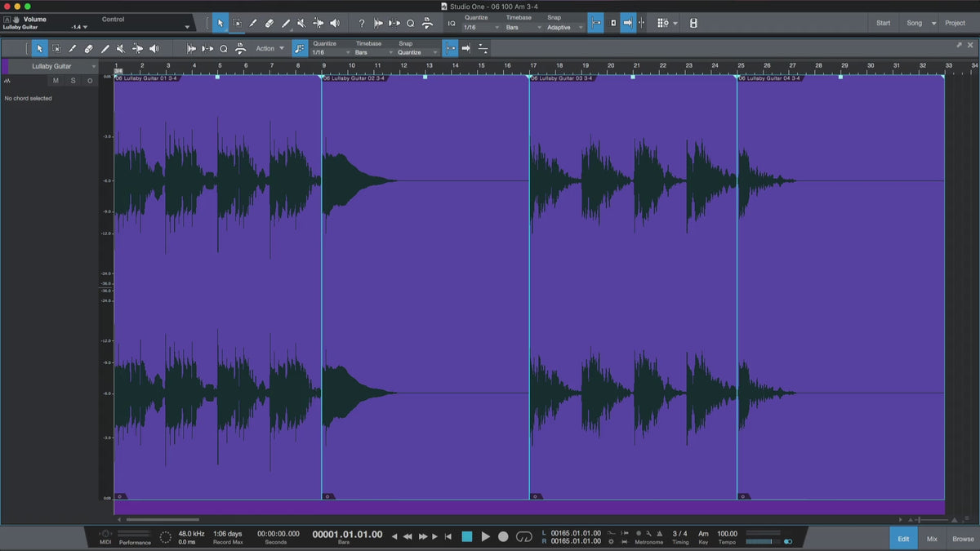Click the horizontal scrollbar below the waveform
The width and height of the screenshot is (980, 551).
[163, 519]
